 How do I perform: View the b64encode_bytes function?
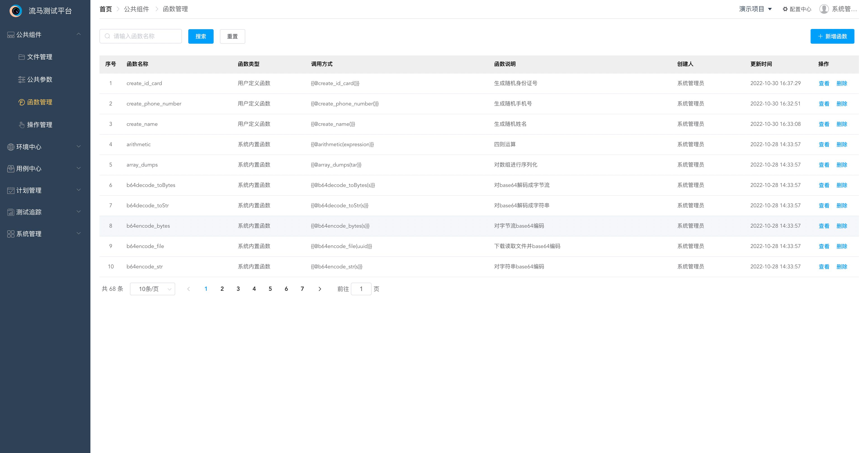(824, 226)
